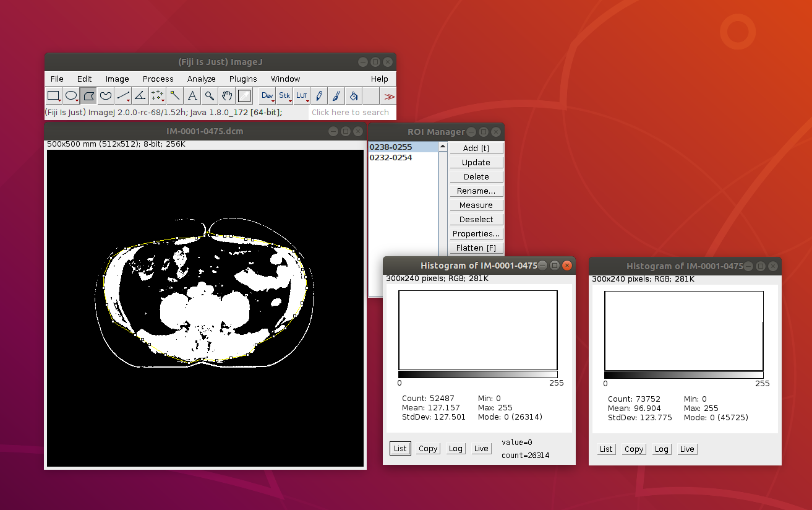This screenshot has height=510, width=812.
Task: Click Update in ROI Manager
Action: [476, 162]
